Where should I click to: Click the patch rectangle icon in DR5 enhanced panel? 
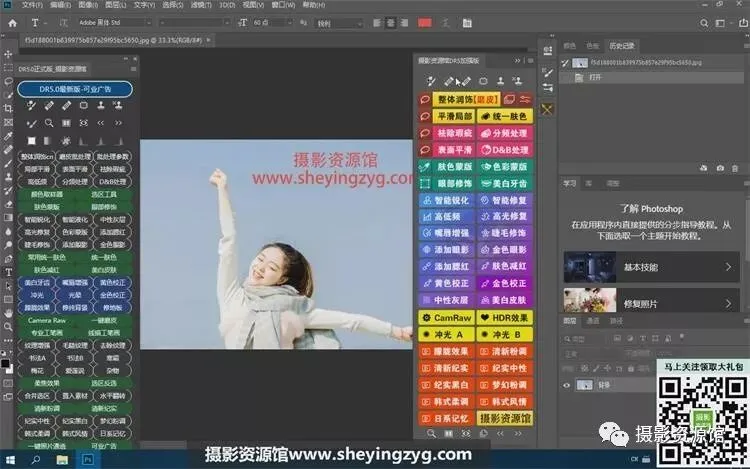(483, 81)
